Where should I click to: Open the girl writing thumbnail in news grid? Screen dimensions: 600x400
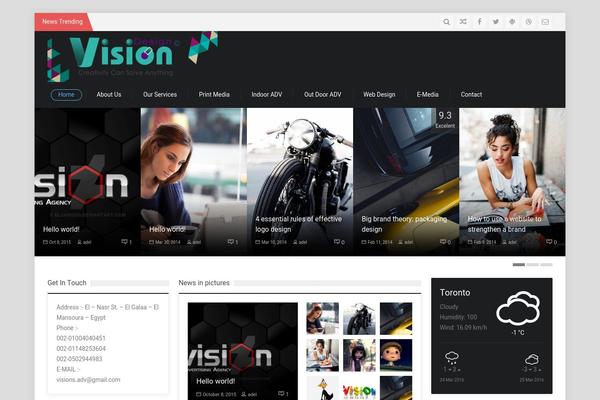(323, 355)
